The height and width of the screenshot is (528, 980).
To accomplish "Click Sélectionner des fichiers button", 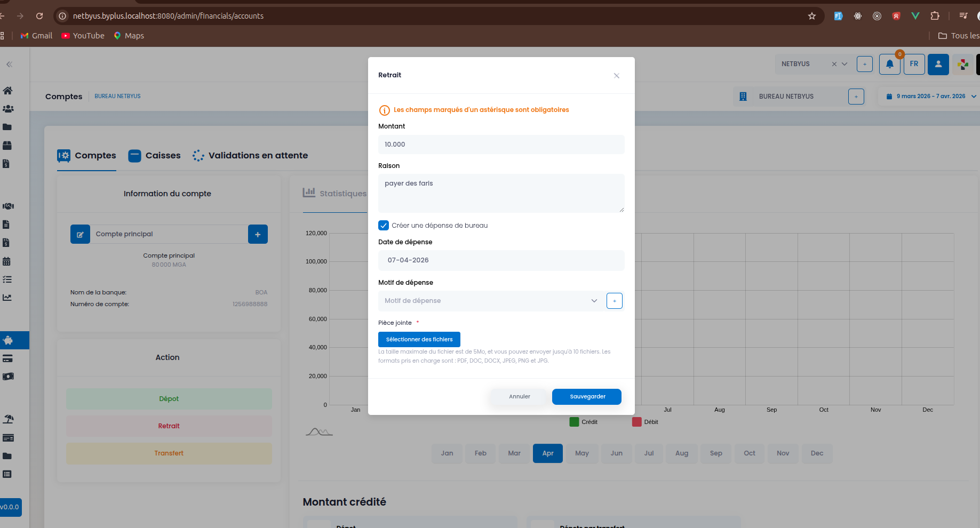I will click(x=419, y=340).
